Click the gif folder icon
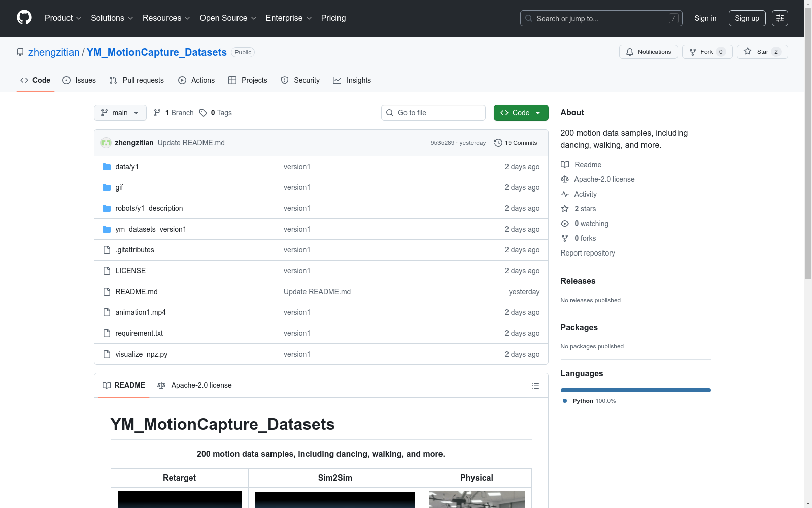This screenshot has height=508, width=812. pyautogui.click(x=107, y=187)
